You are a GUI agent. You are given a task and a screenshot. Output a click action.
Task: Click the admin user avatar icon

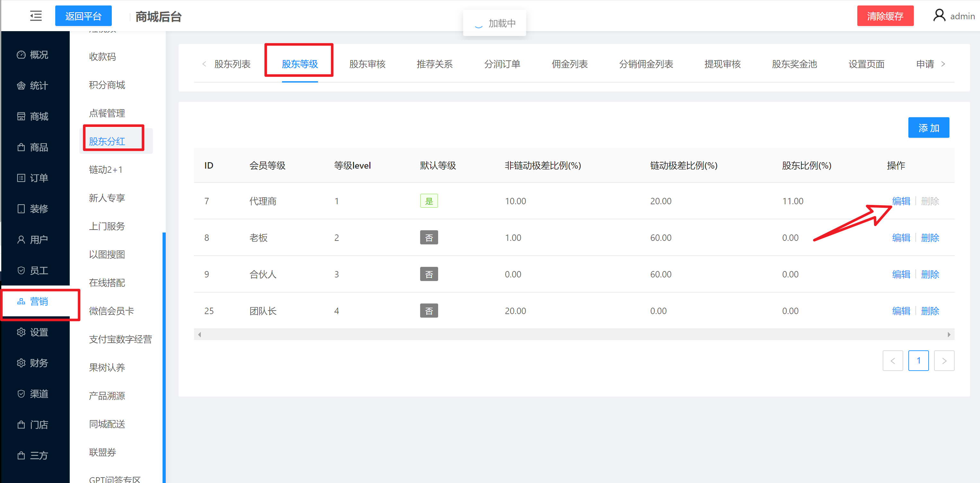pos(939,16)
